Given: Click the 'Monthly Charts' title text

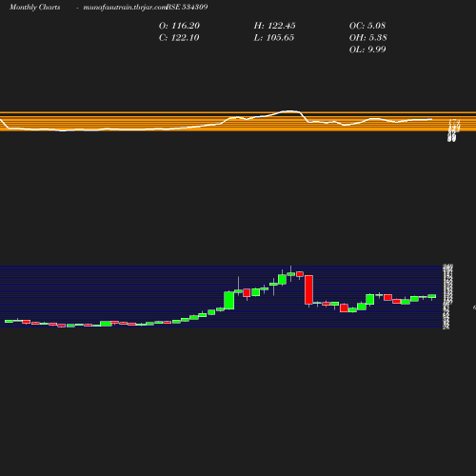Looking at the screenshot, I should click(34, 7).
